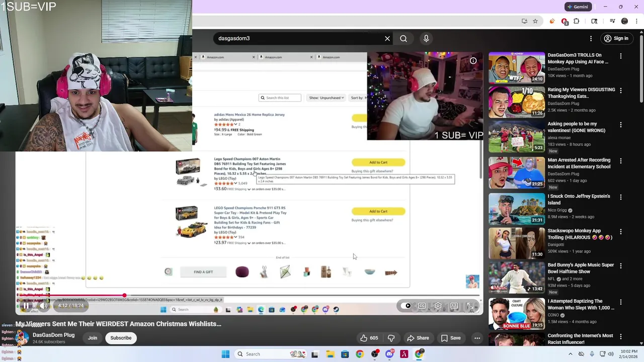The height and width of the screenshot is (362, 644).
Task: Dislike the video with thumbs down
Action: pos(391,338)
